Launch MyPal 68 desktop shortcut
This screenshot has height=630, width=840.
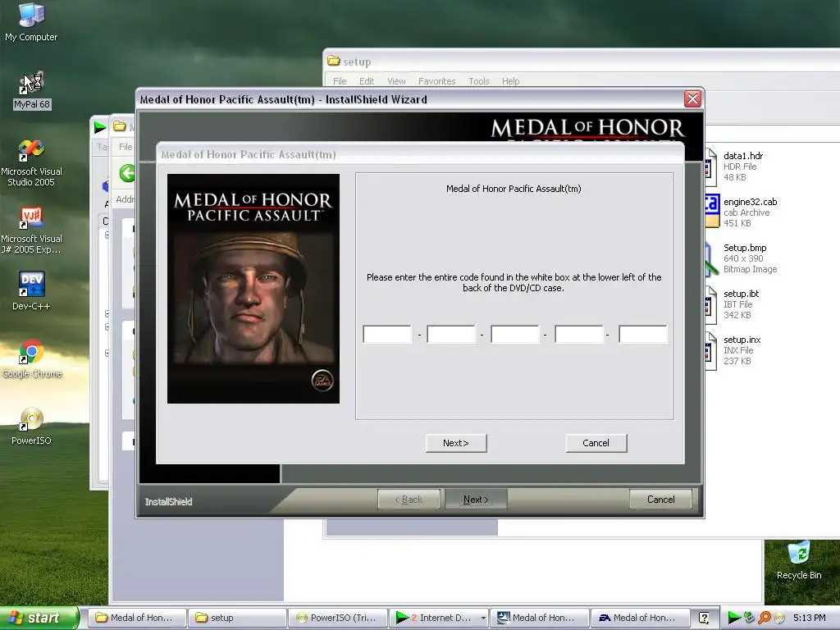pyautogui.click(x=32, y=90)
